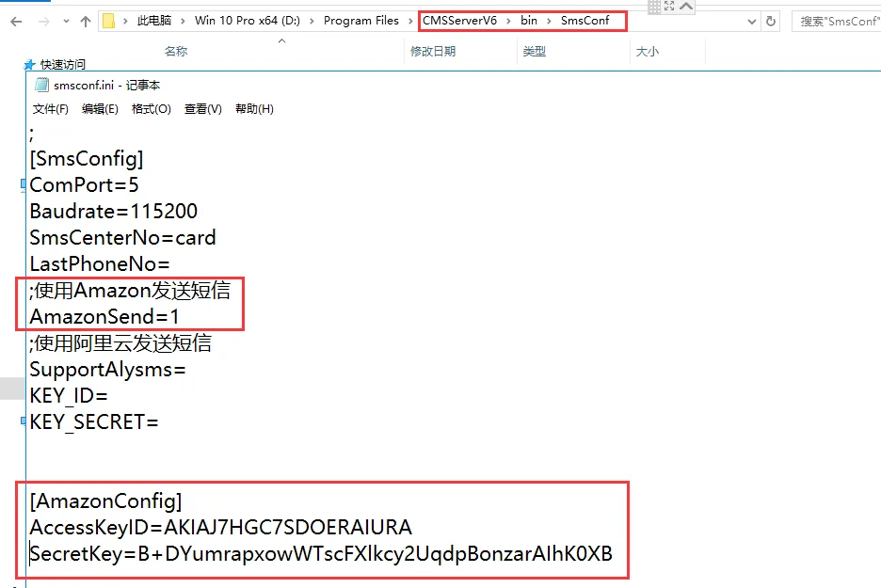Click the [SmsConfig] section line
Viewport: 881px width, 588px height.
point(87,159)
